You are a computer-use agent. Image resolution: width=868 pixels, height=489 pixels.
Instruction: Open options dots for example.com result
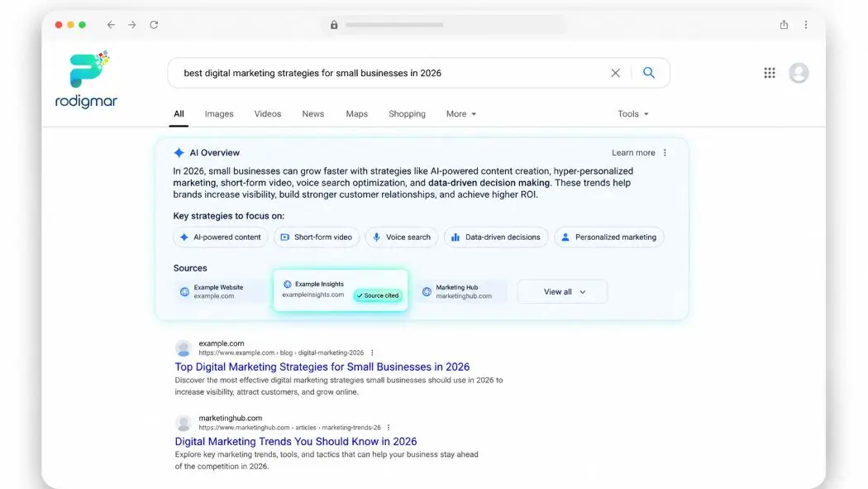coord(372,352)
